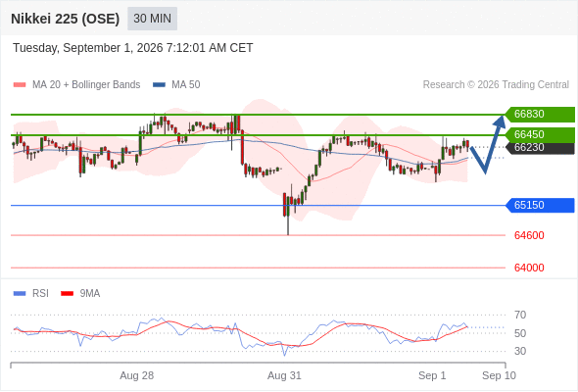Click the Aug 28 date axis label
Screen dimensions: 578x392
[137, 375]
